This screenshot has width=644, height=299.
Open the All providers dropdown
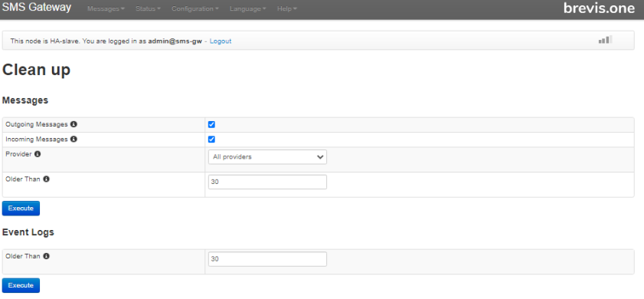[x=267, y=156]
